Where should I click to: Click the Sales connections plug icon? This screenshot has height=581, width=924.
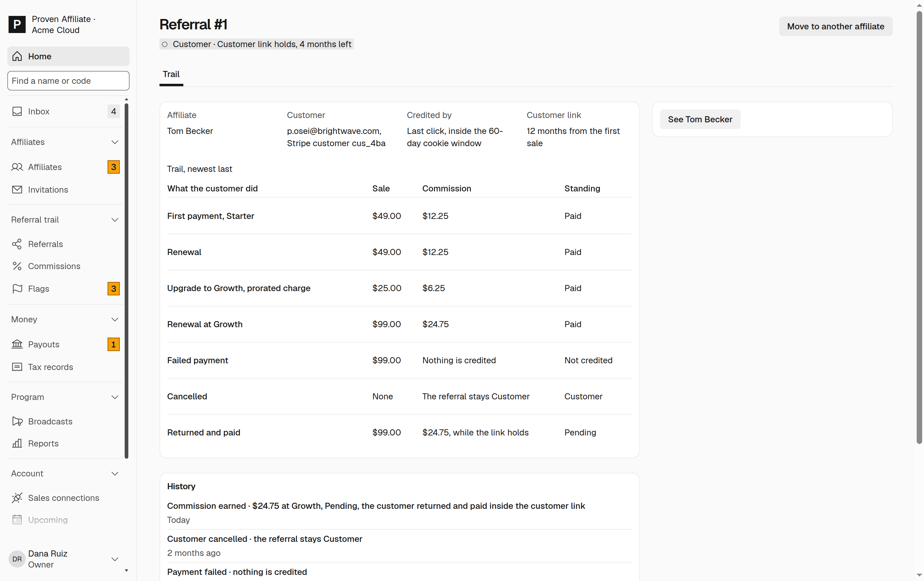pyautogui.click(x=17, y=498)
